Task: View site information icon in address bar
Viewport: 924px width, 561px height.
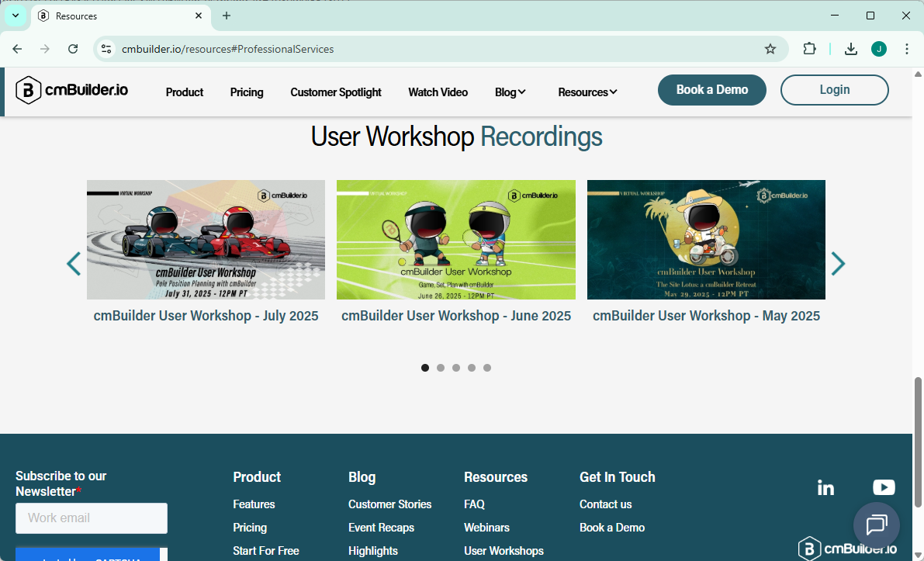Action: pyautogui.click(x=106, y=49)
